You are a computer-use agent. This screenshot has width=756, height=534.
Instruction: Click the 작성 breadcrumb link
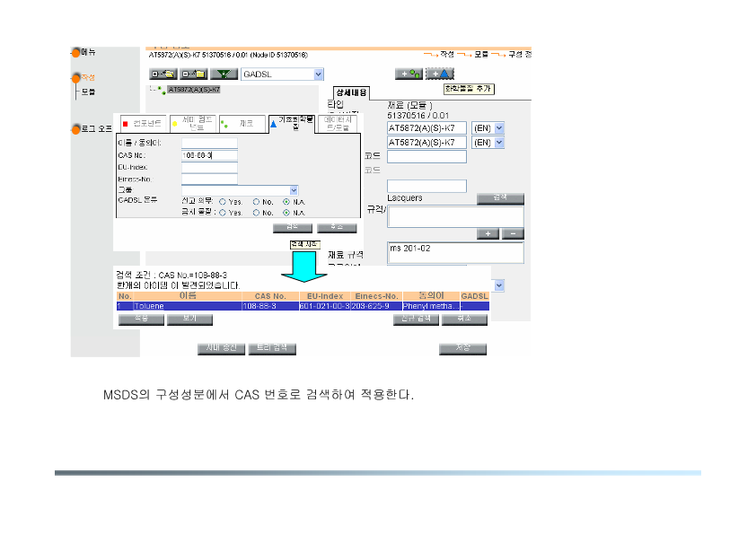pos(447,55)
